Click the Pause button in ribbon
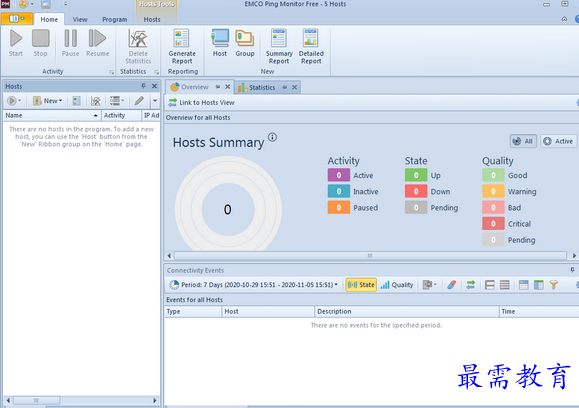Screen dimensions: 579x408 pos(70,43)
